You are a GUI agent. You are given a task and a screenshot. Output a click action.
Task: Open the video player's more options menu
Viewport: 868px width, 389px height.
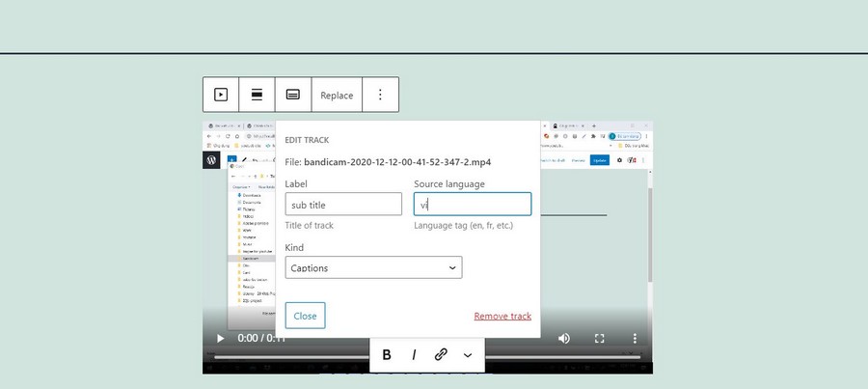pyautogui.click(x=635, y=339)
